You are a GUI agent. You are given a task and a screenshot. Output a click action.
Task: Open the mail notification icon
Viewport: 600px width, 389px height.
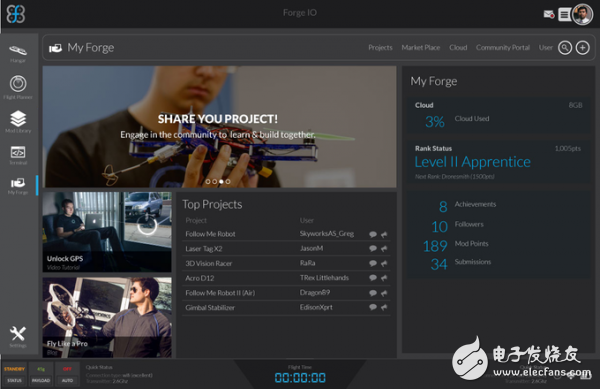click(549, 14)
